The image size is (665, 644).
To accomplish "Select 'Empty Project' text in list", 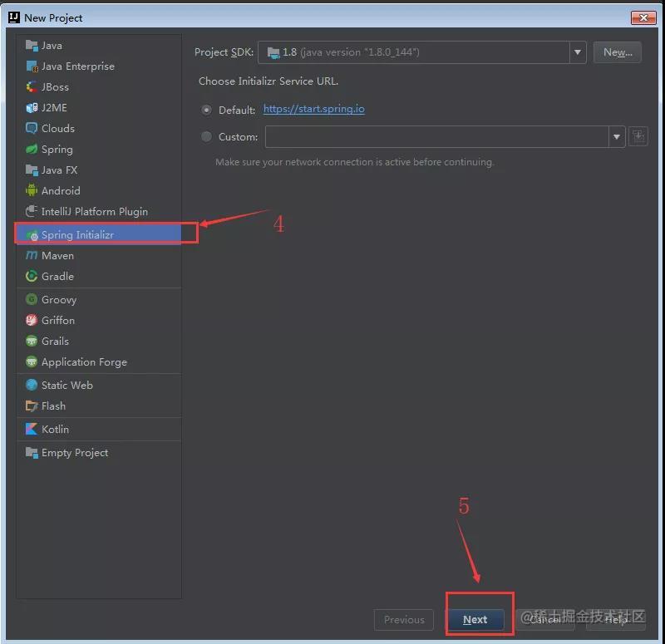I will pos(75,453).
